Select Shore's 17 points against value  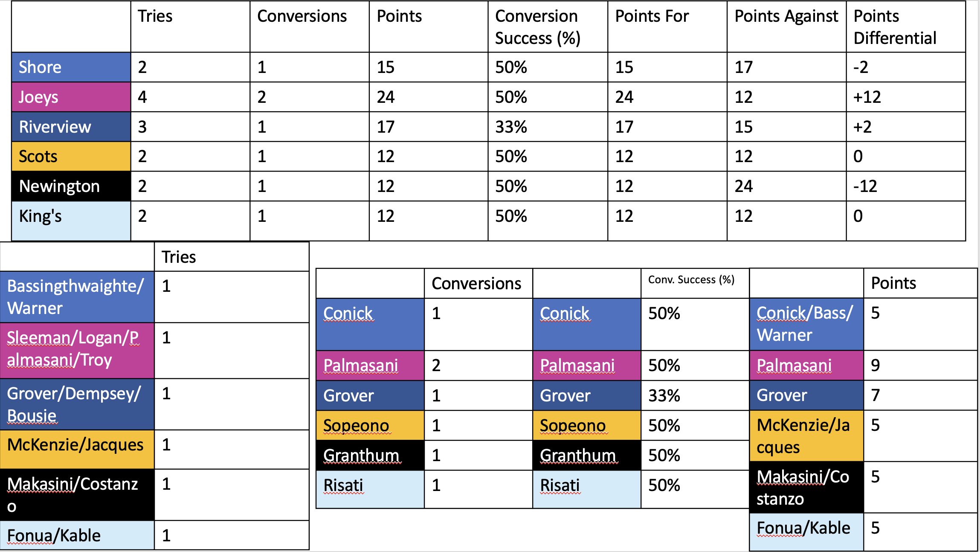(744, 67)
